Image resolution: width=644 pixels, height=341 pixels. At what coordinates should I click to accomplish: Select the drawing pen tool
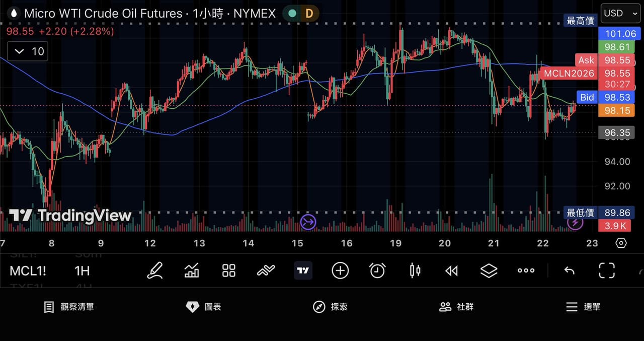click(x=155, y=270)
